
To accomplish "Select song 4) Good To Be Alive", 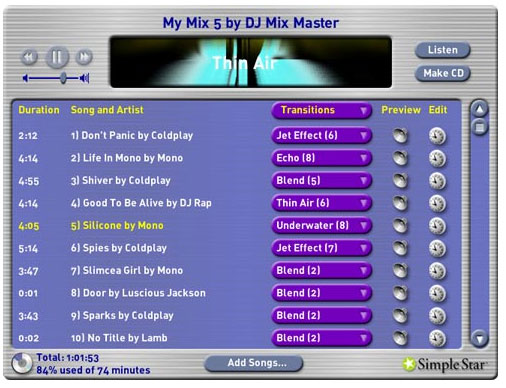I will click(x=141, y=203).
